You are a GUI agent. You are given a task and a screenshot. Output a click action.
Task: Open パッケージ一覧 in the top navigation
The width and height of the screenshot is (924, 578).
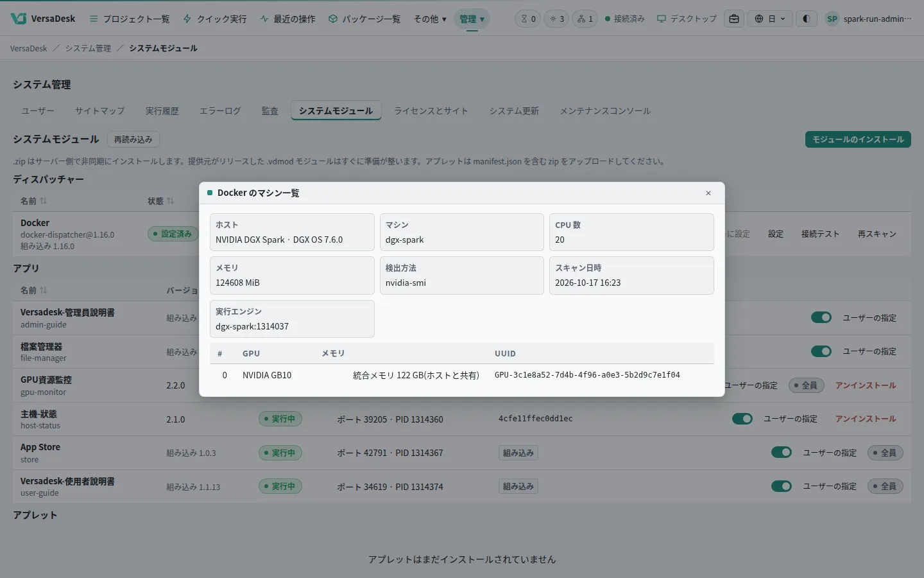click(364, 19)
